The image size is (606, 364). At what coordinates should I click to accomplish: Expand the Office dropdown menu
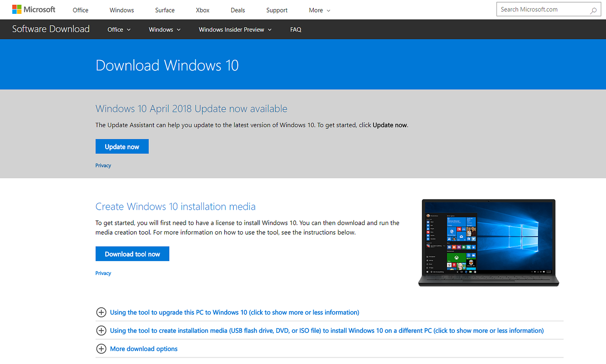click(119, 29)
